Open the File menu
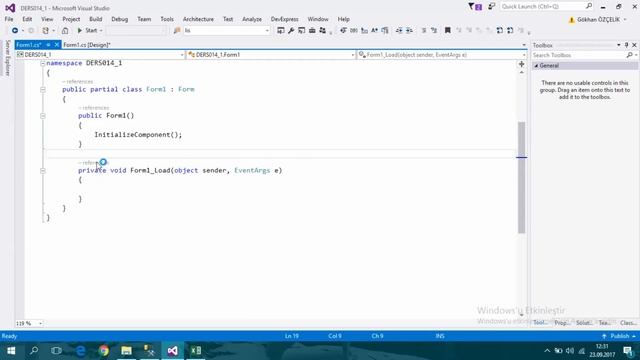Screen dimensions: 640x360 click(9, 19)
